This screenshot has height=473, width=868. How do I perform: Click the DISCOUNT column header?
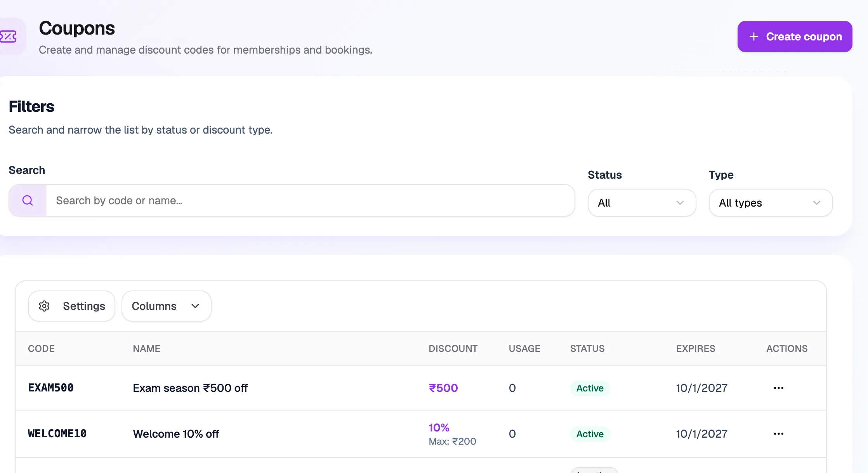(x=453, y=348)
